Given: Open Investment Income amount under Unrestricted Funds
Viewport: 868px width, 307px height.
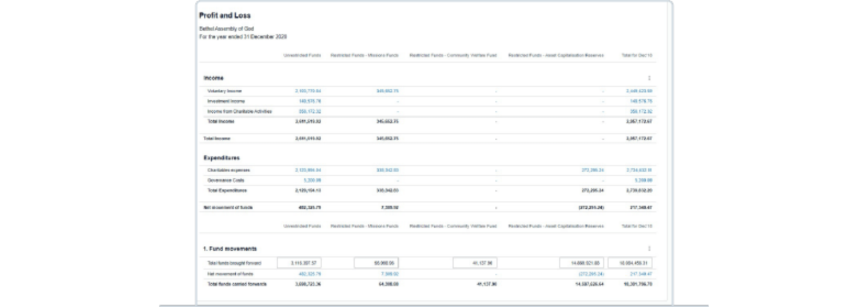Looking at the screenshot, I should pyautogui.click(x=310, y=101).
